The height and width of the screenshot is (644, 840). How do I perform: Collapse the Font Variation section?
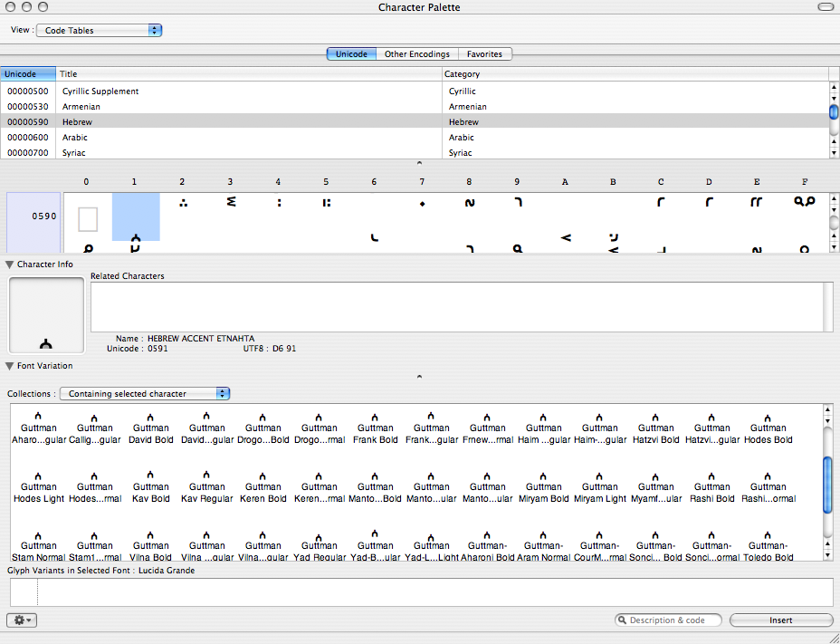pyautogui.click(x=10, y=366)
